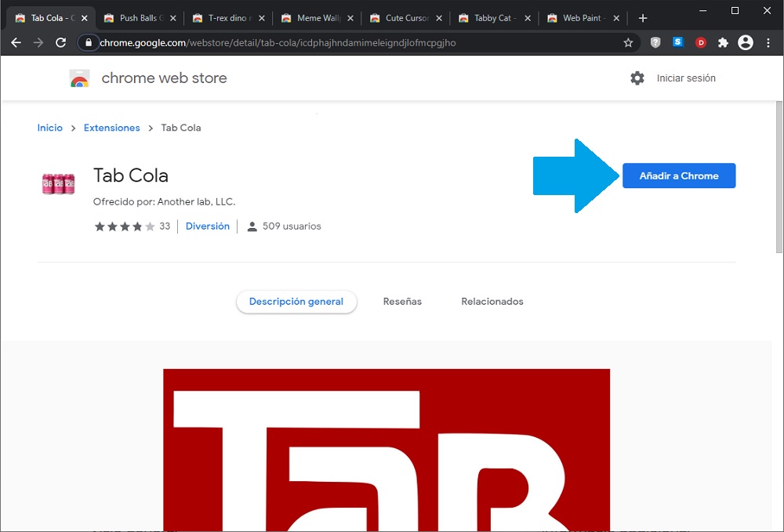Open the Extensions puzzle piece menu
The height and width of the screenshot is (532, 784).
[723, 43]
